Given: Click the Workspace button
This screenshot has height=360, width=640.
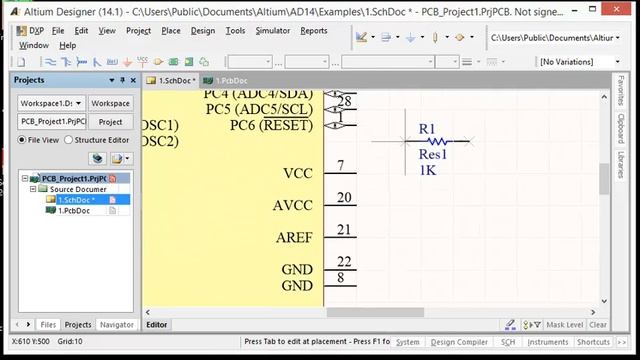Looking at the screenshot, I should click(x=110, y=103).
